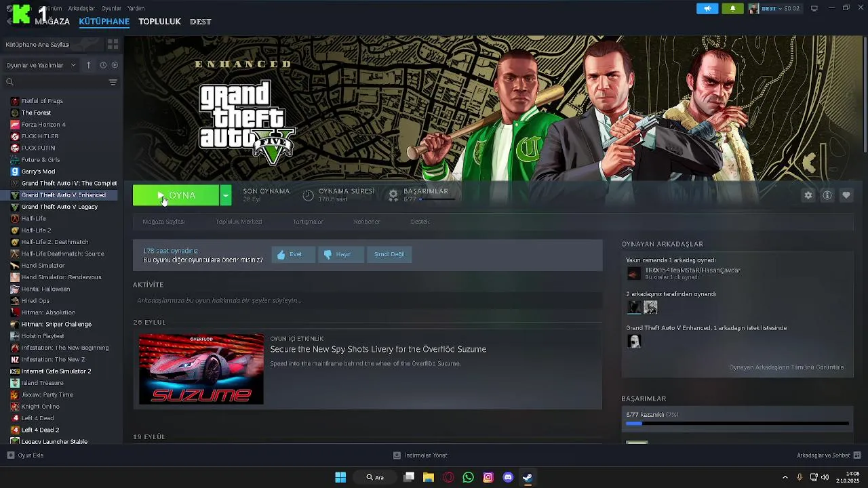The height and width of the screenshot is (488, 868).
Task: Select Half-Life 2 in library list
Action: (x=36, y=230)
